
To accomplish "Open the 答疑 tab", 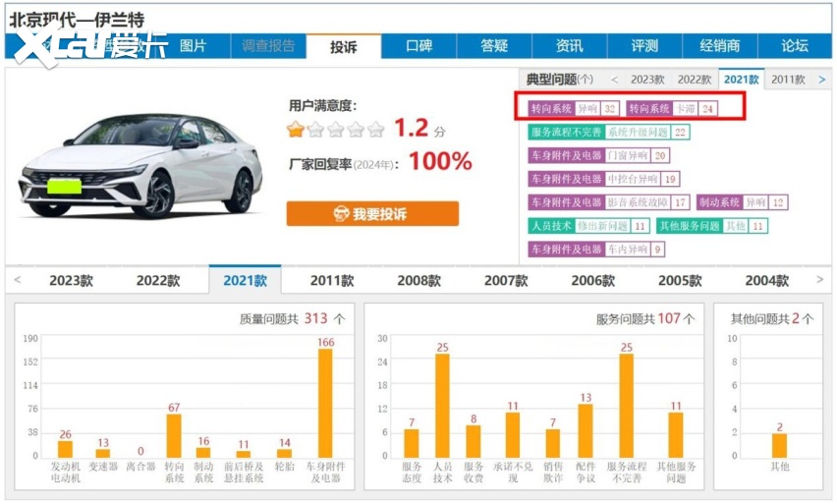I will [494, 46].
